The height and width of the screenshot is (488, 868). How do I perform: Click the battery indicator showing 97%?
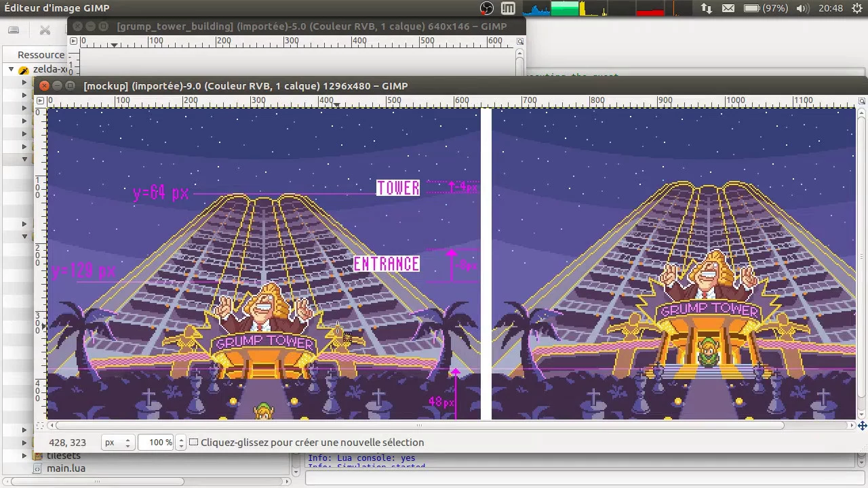[x=765, y=8]
